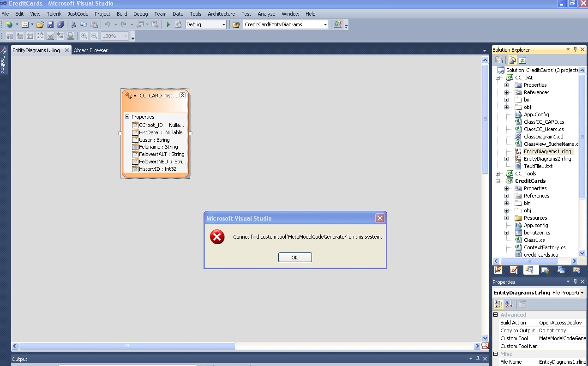Toggle Alphabetical sort in Properties panel
588x366 pixels.
(x=509, y=304)
